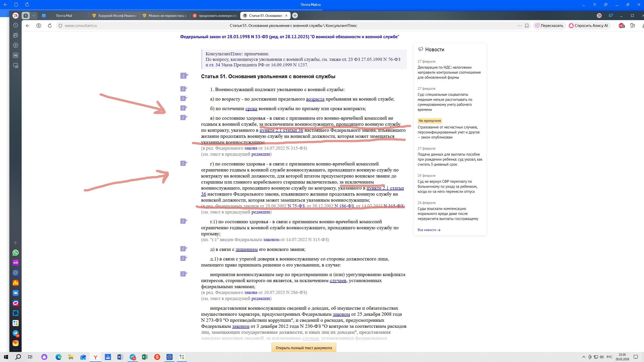Follow the ст. 23 link in the note
Viewport: 644px width, 362px height.
click(x=347, y=59)
